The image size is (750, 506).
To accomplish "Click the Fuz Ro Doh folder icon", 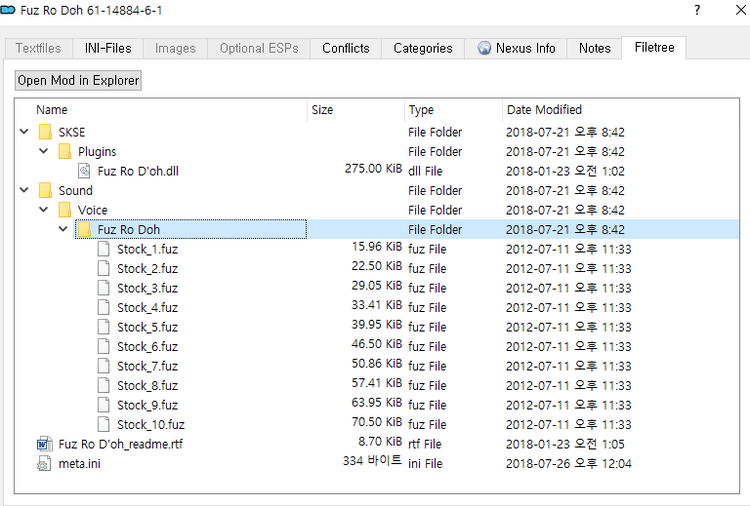I will click(x=84, y=230).
